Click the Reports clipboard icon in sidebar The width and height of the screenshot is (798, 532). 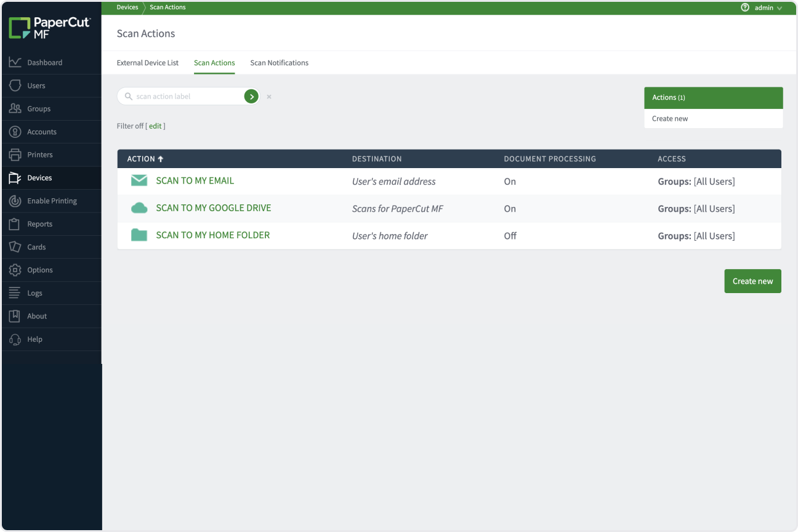[x=15, y=224]
